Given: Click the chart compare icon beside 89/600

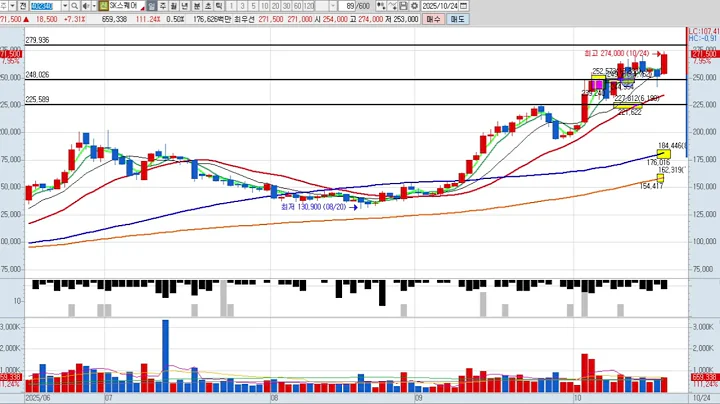Looking at the screenshot, I should (381, 6).
